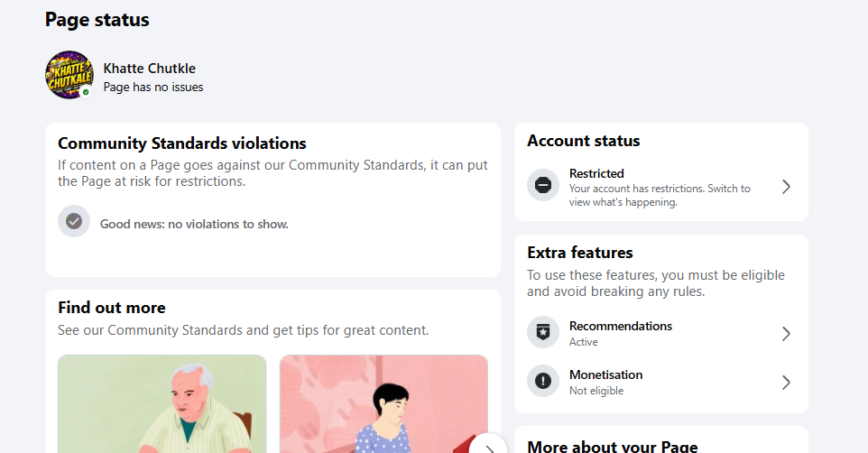Screen dimensions: 868x453
Task: Click the 'Good news: no violations to show' text
Action: point(194,225)
